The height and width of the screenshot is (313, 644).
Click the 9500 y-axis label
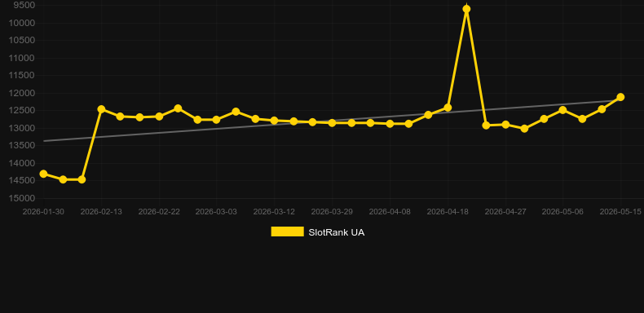tap(24, 6)
